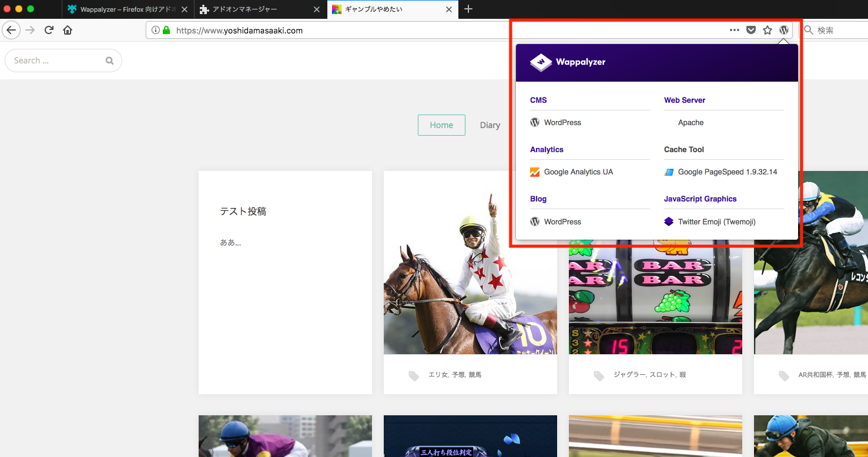868x457 pixels.
Task: Click the スロット tag
Action: (x=662, y=375)
